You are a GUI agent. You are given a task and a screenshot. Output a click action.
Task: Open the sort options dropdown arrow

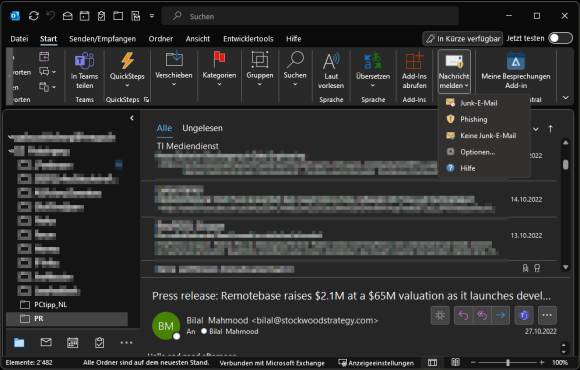(536, 129)
